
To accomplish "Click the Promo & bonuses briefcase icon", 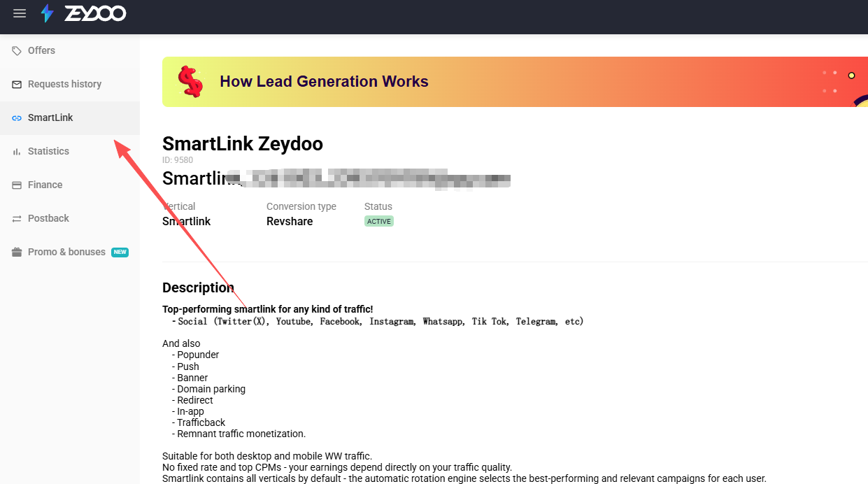I will [x=17, y=252].
